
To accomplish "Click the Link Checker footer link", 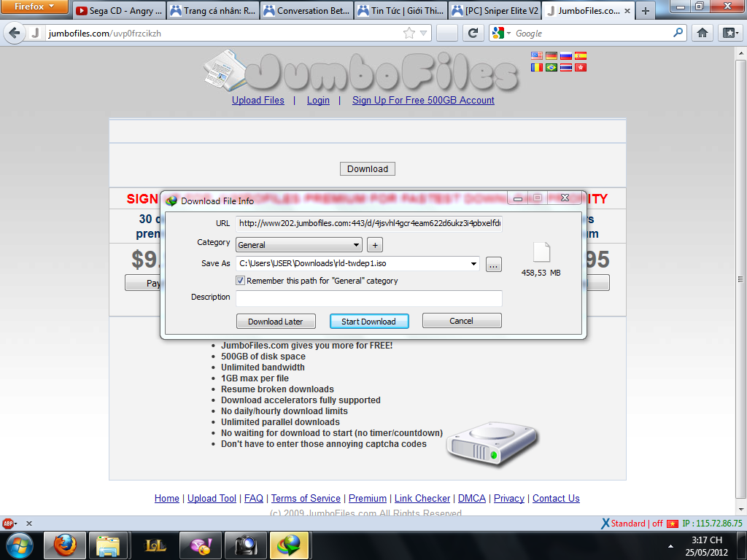I will point(422,499).
